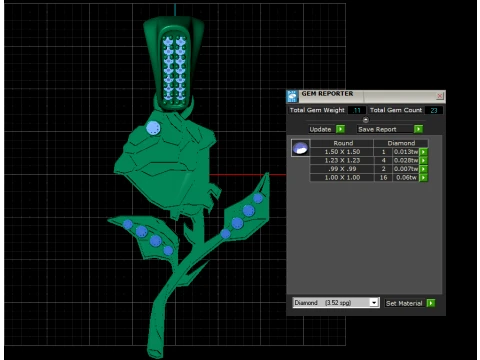Screen dimensions: 480x360
Task: Click the 'Round' column header
Action: 342,143
